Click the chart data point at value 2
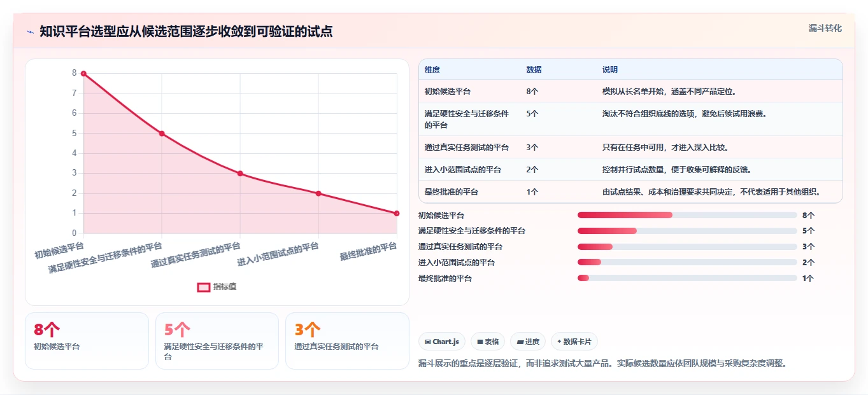 click(318, 193)
